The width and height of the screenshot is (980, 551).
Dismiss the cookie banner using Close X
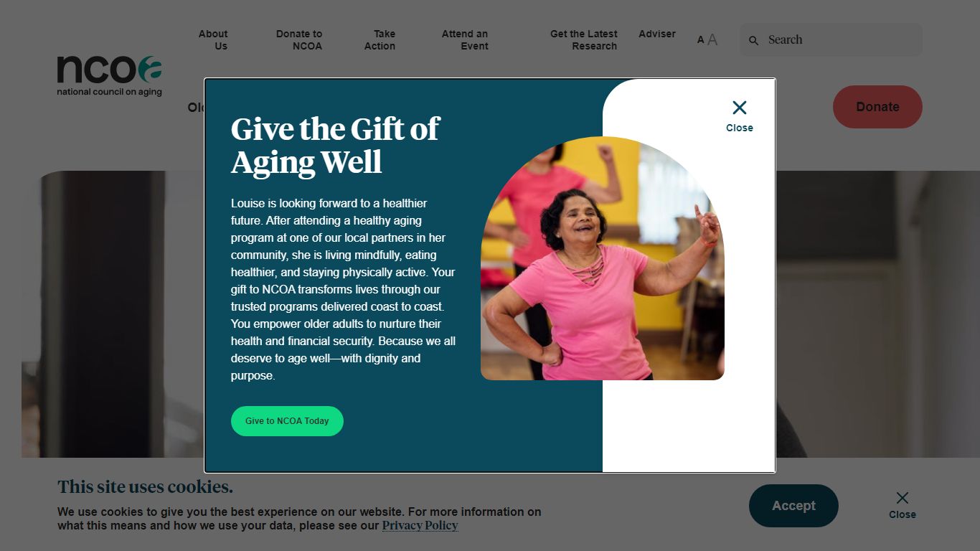[902, 505]
